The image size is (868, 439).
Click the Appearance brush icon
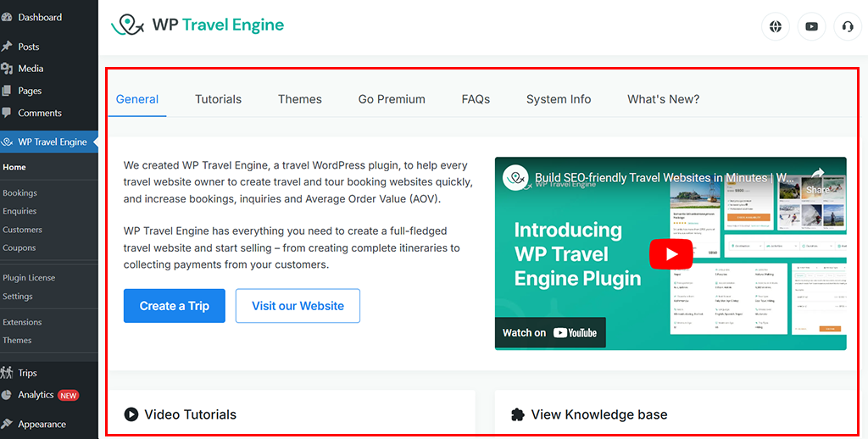pos(7,424)
